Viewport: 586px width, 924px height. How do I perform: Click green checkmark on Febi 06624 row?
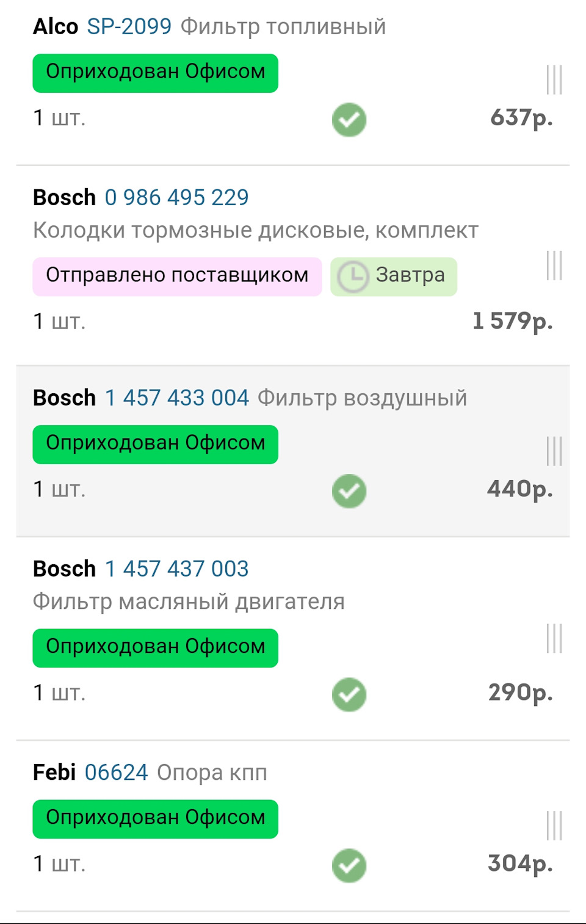click(x=349, y=865)
